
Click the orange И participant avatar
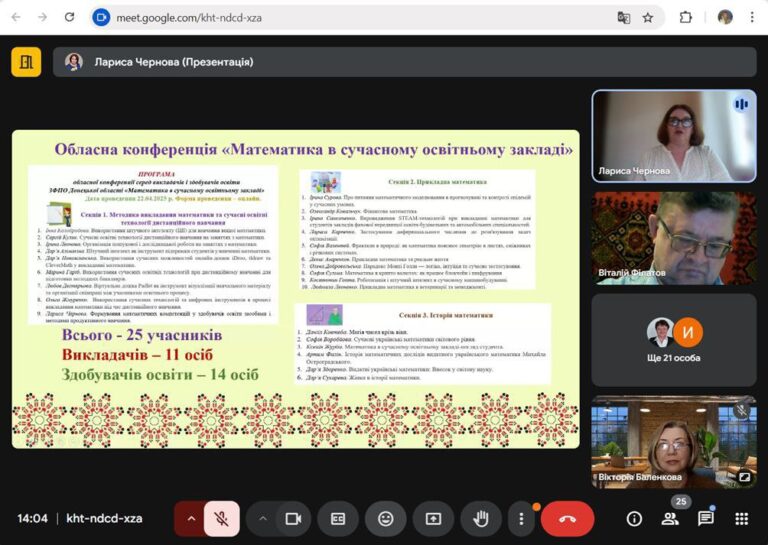(688, 332)
